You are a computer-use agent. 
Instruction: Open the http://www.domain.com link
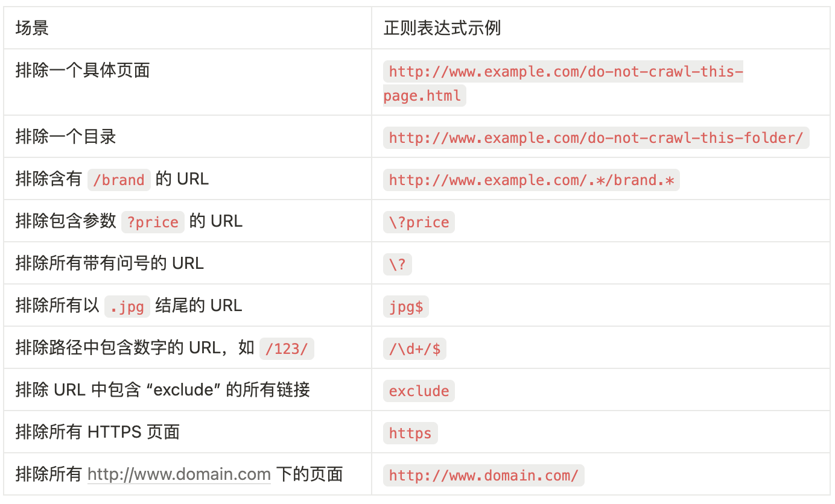pyautogui.click(x=179, y=474)
